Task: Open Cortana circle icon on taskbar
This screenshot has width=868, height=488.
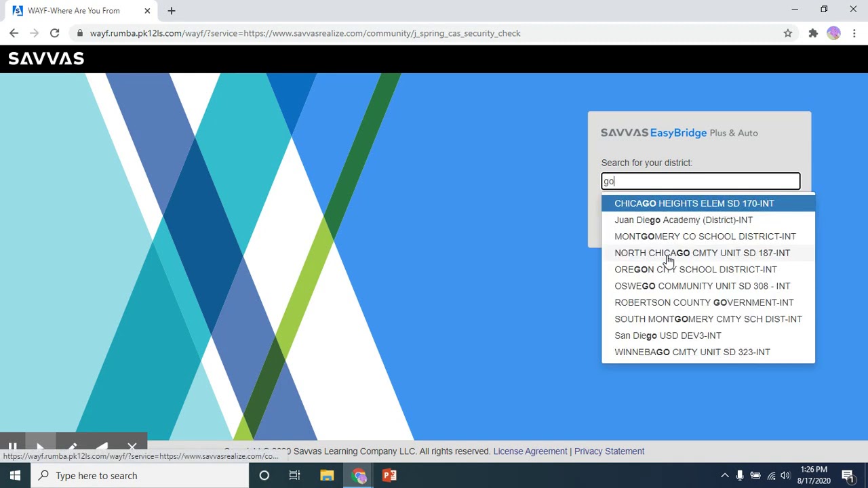Action: tap(264, 476)
